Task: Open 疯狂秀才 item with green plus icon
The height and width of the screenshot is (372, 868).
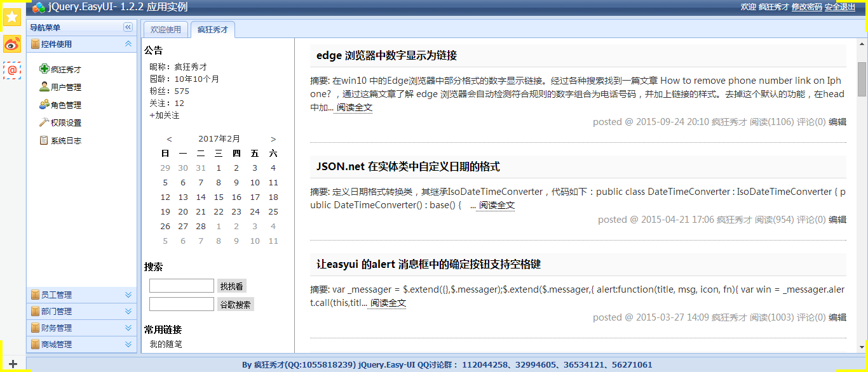Action: [65, 70]
